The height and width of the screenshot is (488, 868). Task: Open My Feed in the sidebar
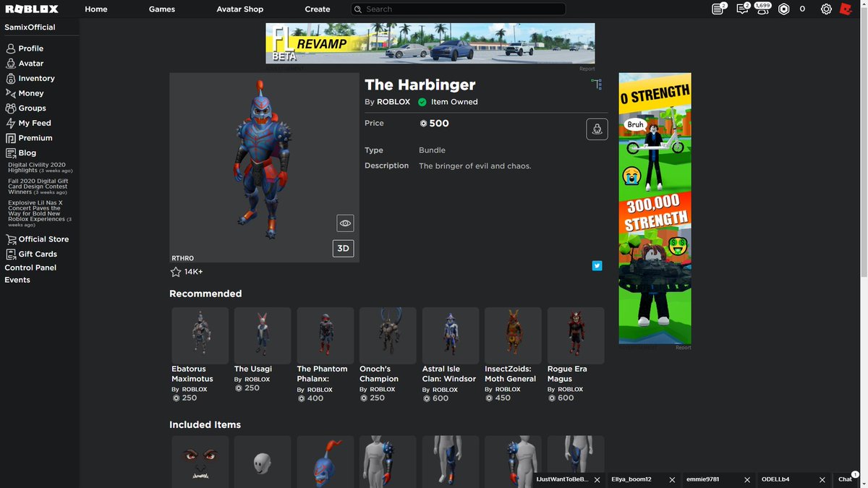pyautogui.click(x=28, y=123)
